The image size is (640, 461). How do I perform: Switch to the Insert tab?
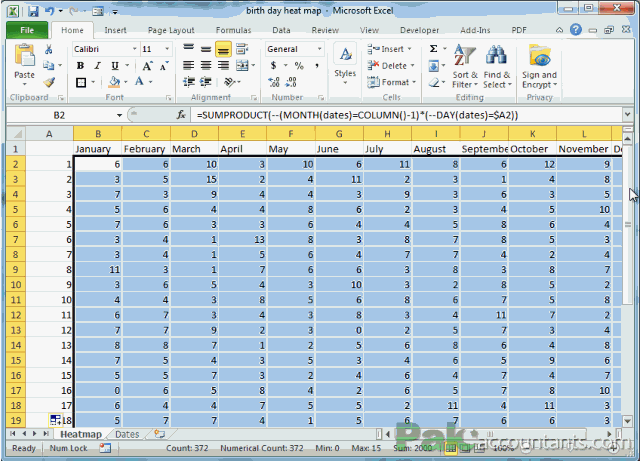click(x=115, y=30)
